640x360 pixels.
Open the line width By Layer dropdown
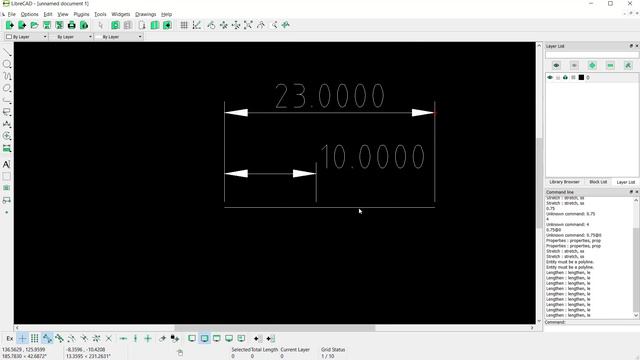tap(71, 37)
